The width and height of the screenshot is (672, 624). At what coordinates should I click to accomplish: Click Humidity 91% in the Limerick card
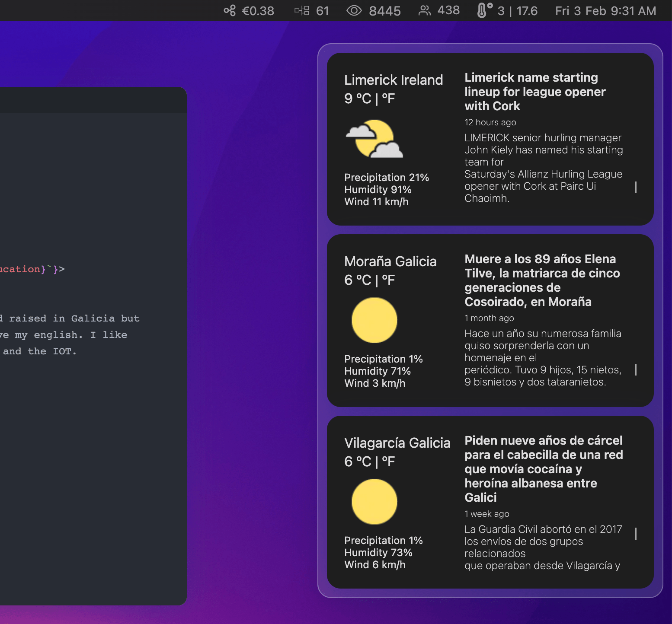(378, 190)
